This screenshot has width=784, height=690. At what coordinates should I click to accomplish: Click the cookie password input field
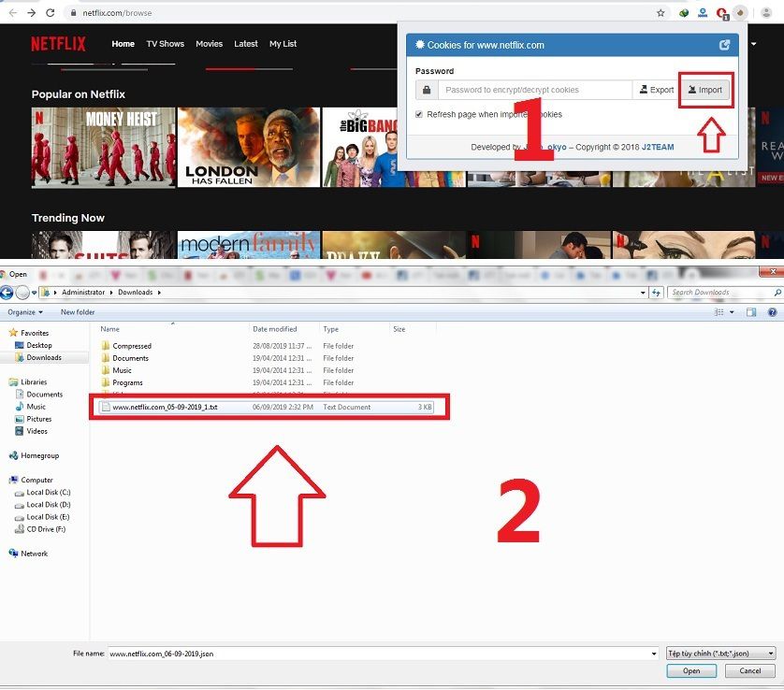(535, 90)
